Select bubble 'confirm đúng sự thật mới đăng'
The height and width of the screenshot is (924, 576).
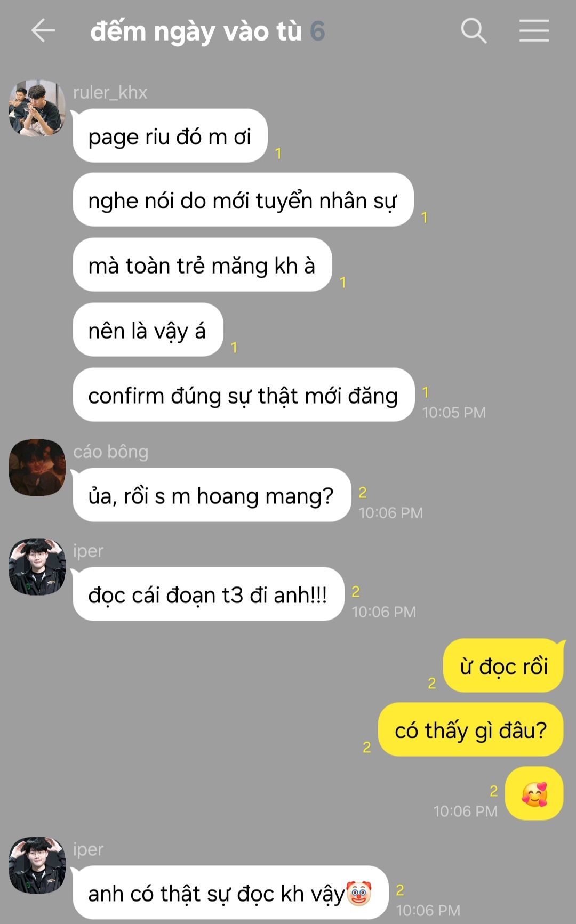tap(243, 395)
